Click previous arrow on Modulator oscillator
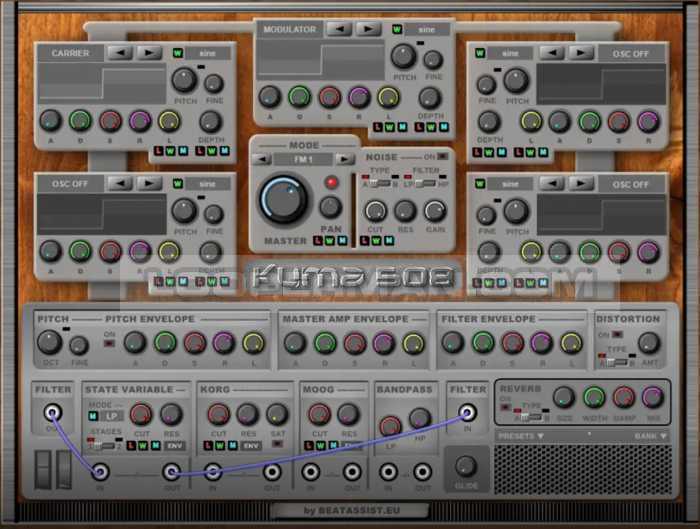This screenshot has height=529, width=700. pos(338,29)
